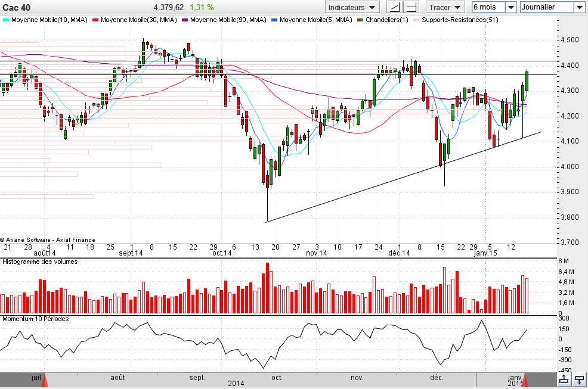
Task: Click the 3.800 price axis label
Action: click(570, 217)
